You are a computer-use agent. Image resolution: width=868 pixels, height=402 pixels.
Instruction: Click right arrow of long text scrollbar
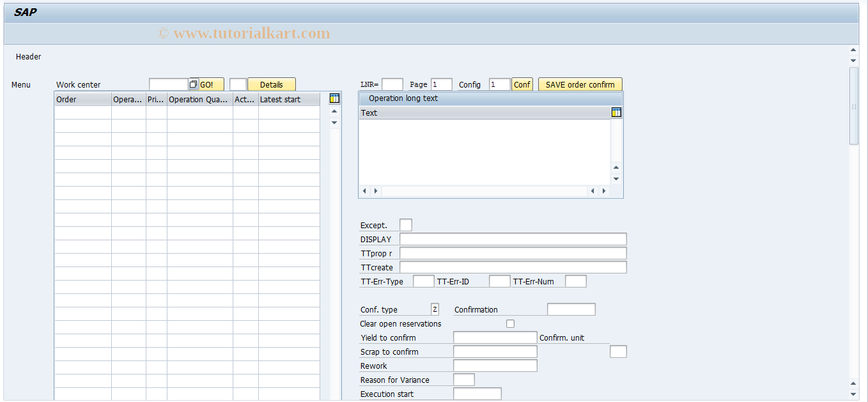pyautogui.click(x=603, y=190)
